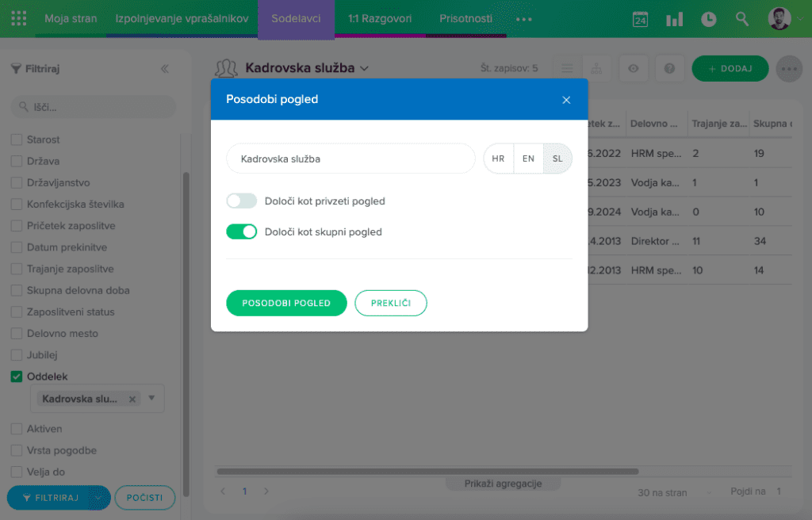The width and height of the screenshot is (812, 520).
Task: Switch to the Prisotnosti tab
Action: coord(465,19)
